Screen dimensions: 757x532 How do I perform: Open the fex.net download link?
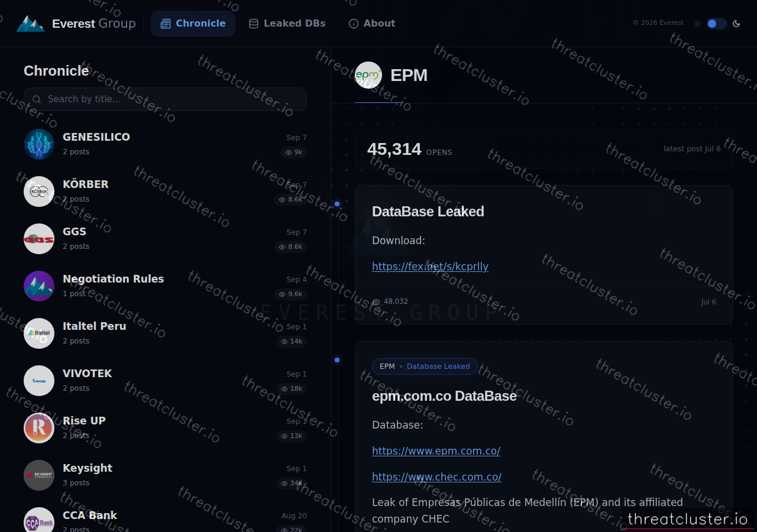coord(430,267)
